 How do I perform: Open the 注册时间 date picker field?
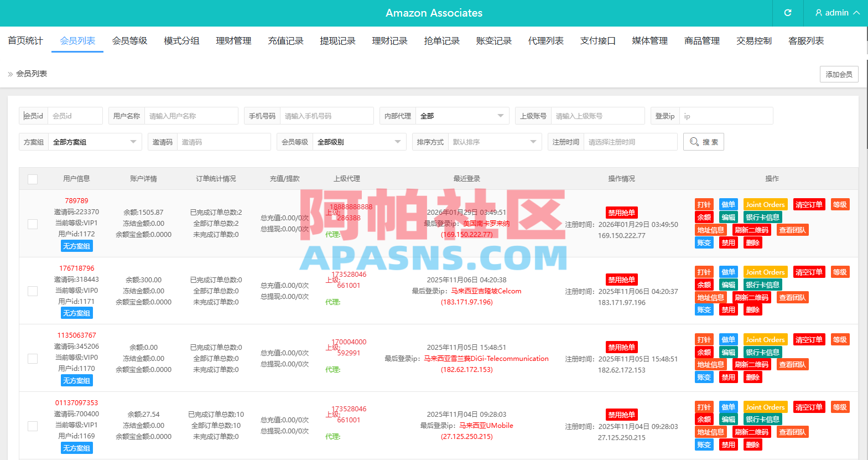(x=630, y=142)
